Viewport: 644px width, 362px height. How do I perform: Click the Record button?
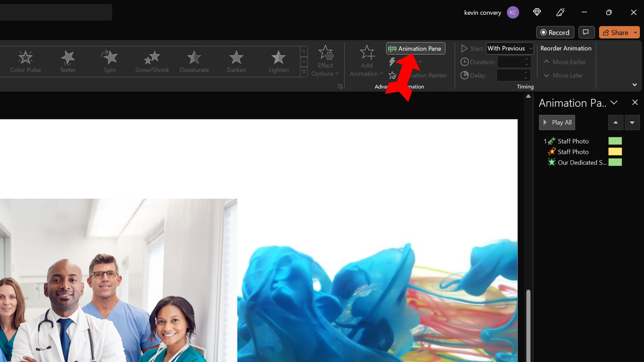[x=555, y=33]
